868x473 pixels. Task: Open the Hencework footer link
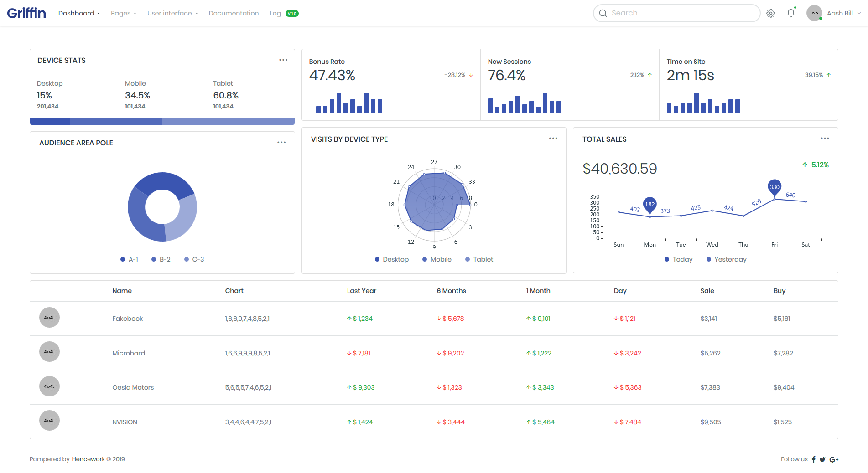(88, 459)
